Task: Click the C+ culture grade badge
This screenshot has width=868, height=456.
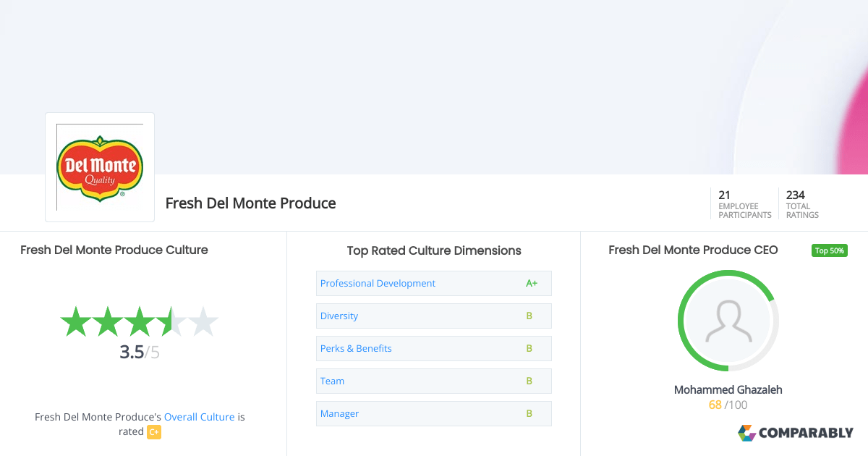Action: pos(154,432)
